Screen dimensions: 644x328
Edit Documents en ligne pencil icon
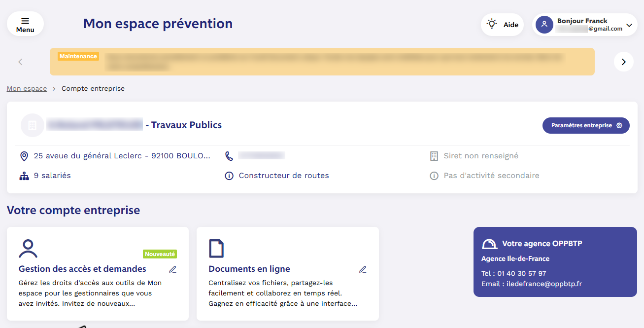tap(363, 269)
